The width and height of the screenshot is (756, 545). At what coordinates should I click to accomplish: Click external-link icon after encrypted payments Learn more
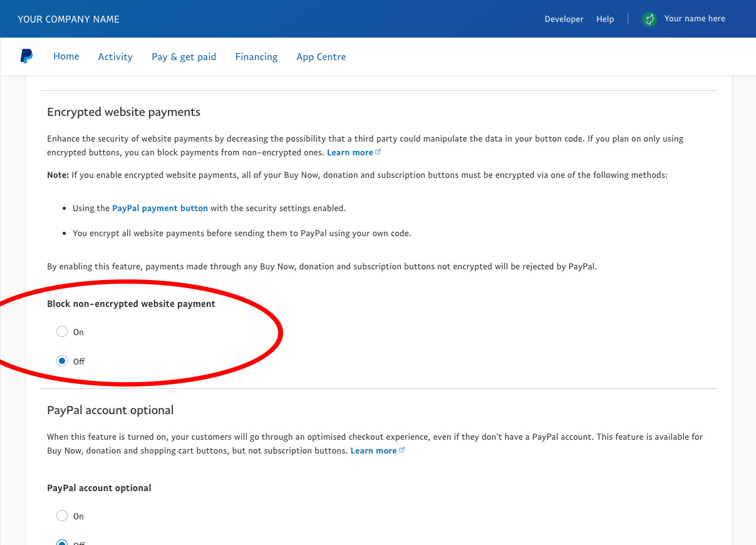coord(378,152)
